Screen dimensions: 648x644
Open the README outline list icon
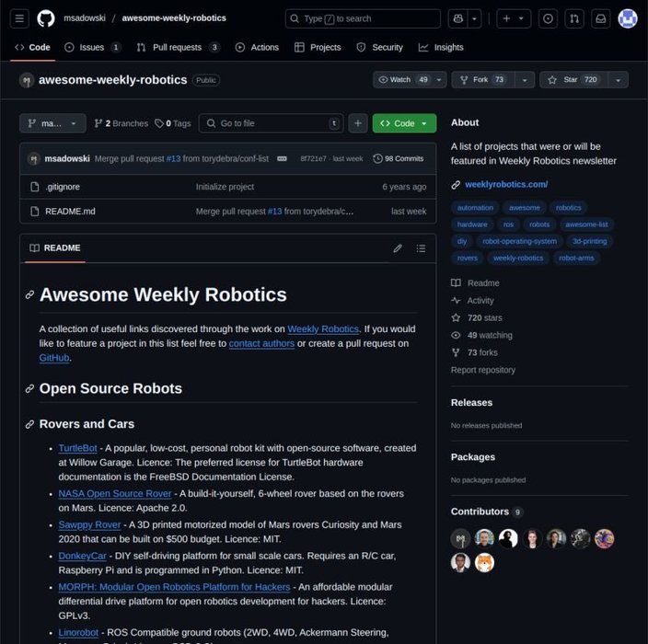tap(421, 248)
